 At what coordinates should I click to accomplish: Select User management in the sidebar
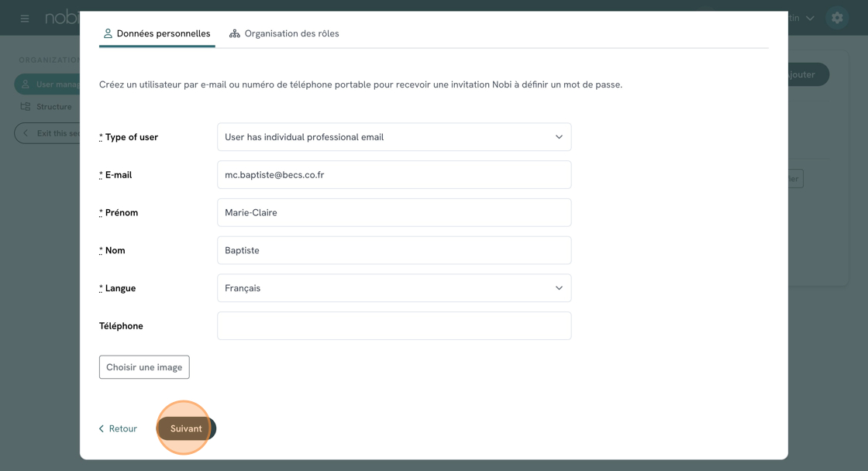(x=48, y=84)
